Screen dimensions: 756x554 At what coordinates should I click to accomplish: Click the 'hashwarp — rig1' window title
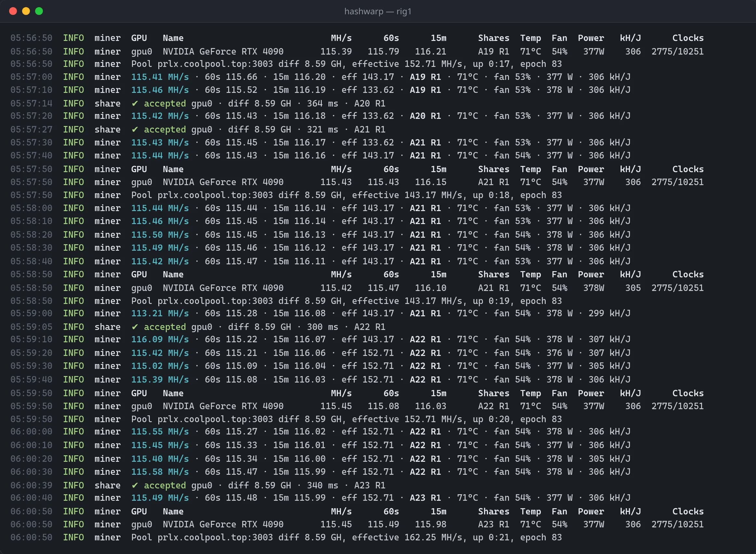click(x=378, y=11)
